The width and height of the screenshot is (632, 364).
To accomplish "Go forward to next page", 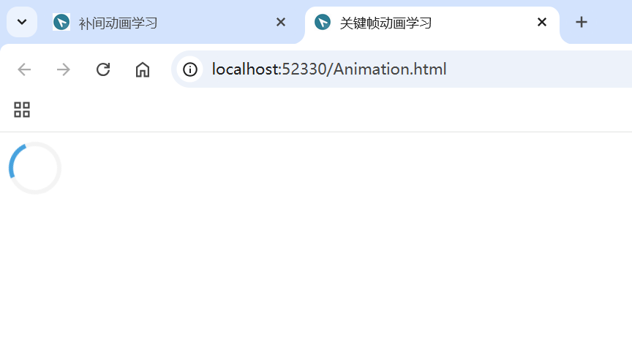I will coord(64,69).
